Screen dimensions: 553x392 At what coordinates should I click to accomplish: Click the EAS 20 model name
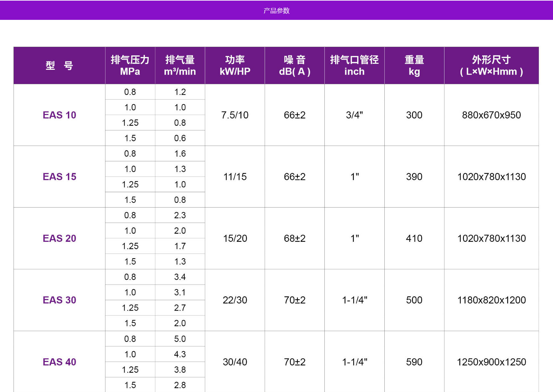pos(59,238)
